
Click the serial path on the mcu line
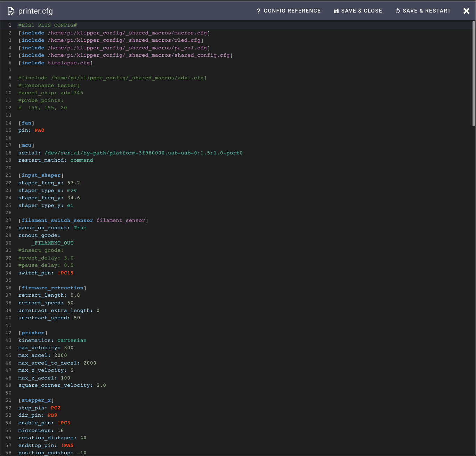click(143, 153)
